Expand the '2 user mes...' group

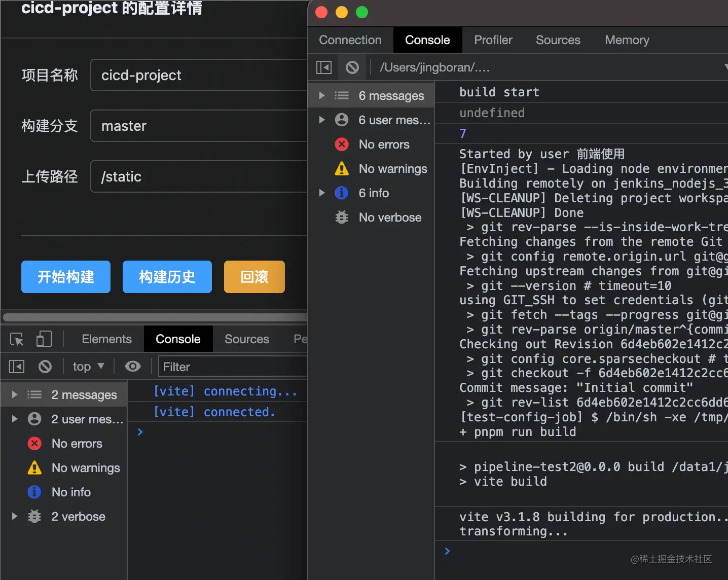(x=15, y=419)
